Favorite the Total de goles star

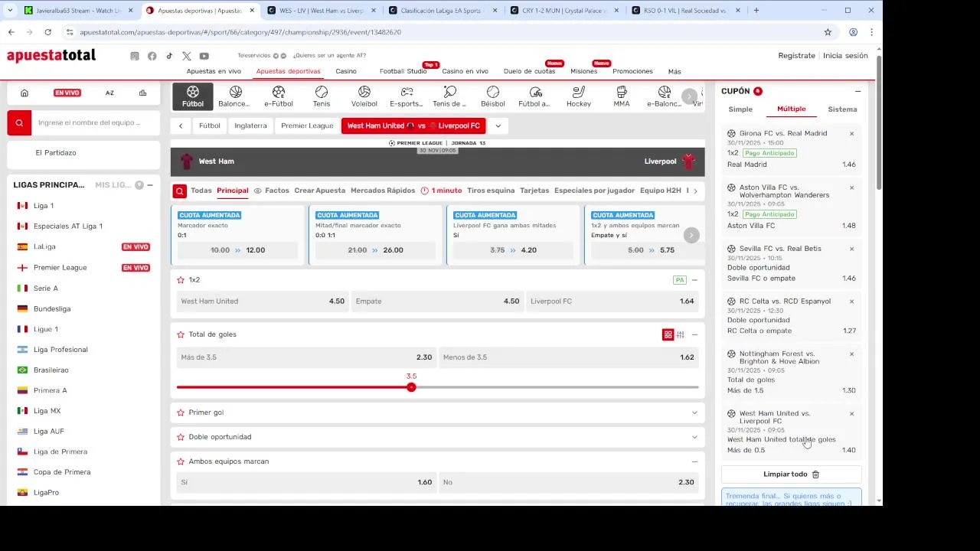pyautogui.click(x=181, y=334)
